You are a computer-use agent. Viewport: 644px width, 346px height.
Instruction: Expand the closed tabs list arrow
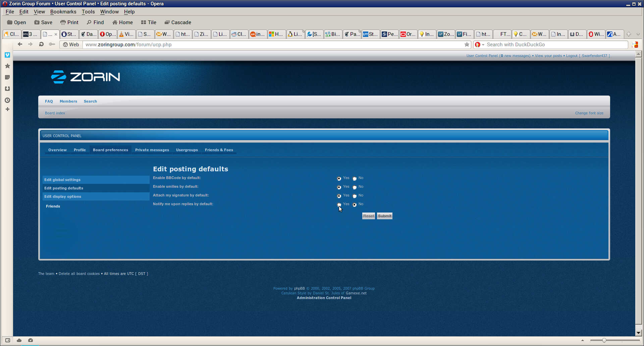(x=638, y=34)
